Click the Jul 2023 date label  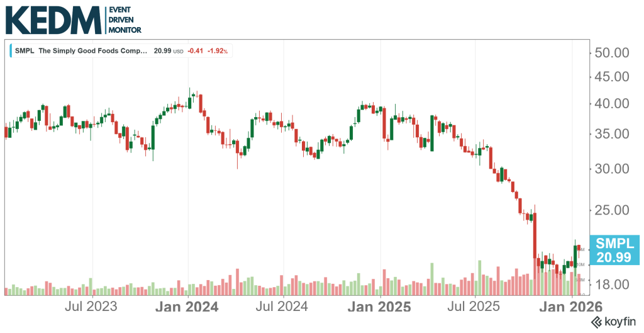(91, 307)
